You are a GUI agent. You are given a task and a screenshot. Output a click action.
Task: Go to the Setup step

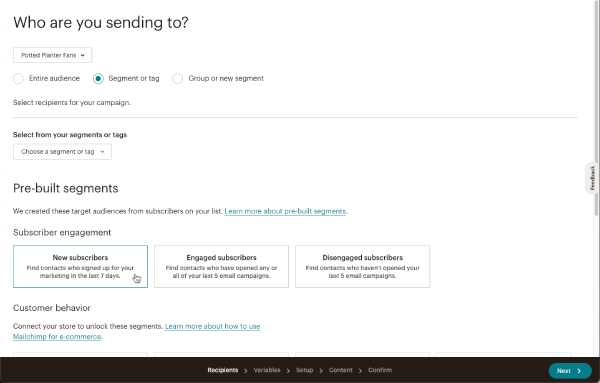point(304,370)
